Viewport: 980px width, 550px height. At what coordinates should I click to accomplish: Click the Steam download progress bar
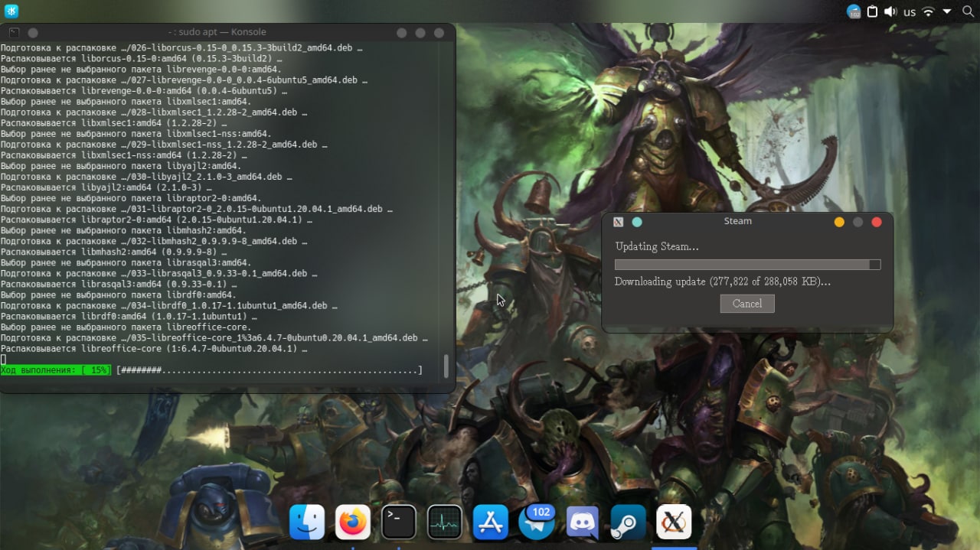tap(747, 265)
